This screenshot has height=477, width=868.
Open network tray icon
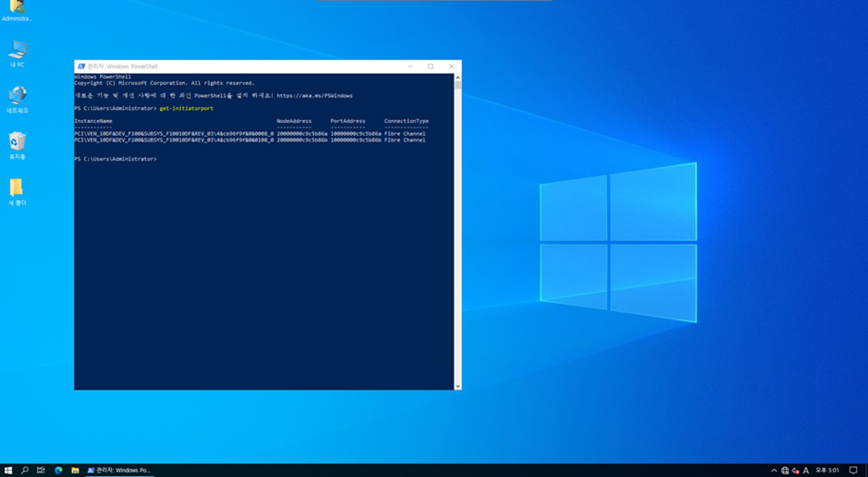(785, 470)
